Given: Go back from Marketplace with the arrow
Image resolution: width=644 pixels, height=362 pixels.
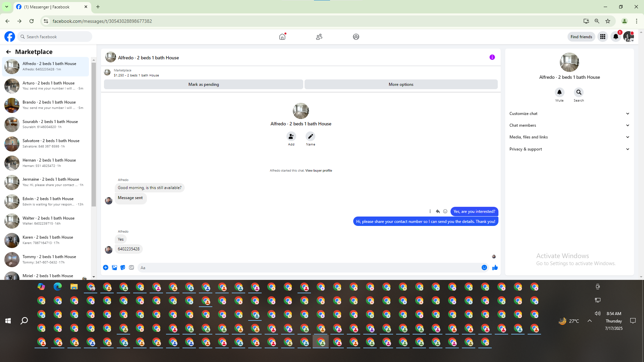Looking at the screenshot, I should (8, 52).
